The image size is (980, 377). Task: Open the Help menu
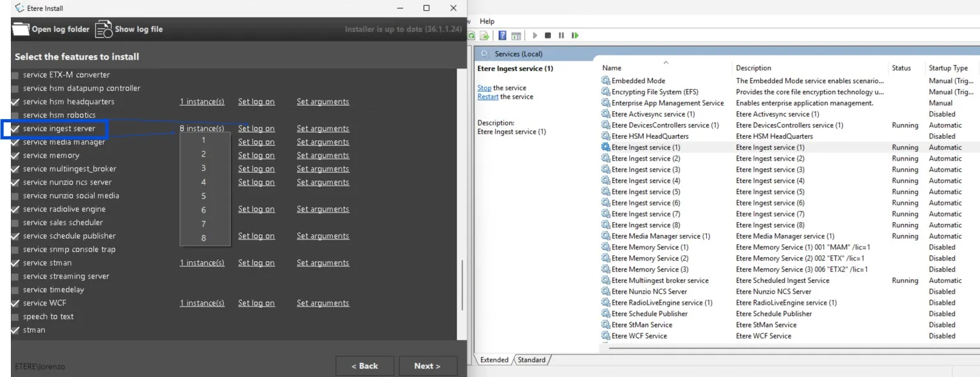click(x=487, y=21)
